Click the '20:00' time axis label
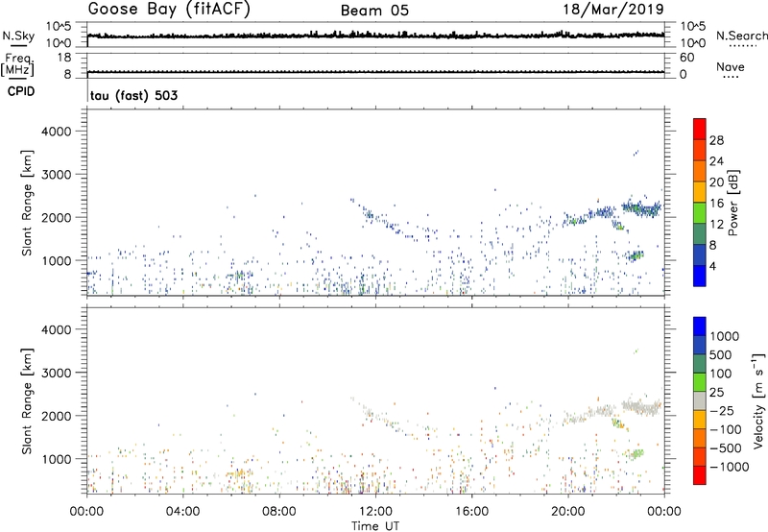The width and height of the screenshot is (768, 532). 568,512
